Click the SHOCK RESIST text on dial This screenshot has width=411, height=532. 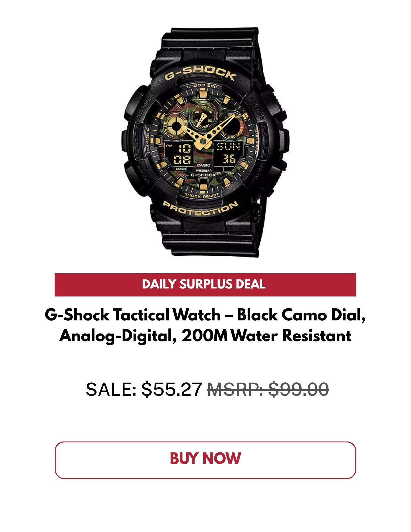coord(202,196)
